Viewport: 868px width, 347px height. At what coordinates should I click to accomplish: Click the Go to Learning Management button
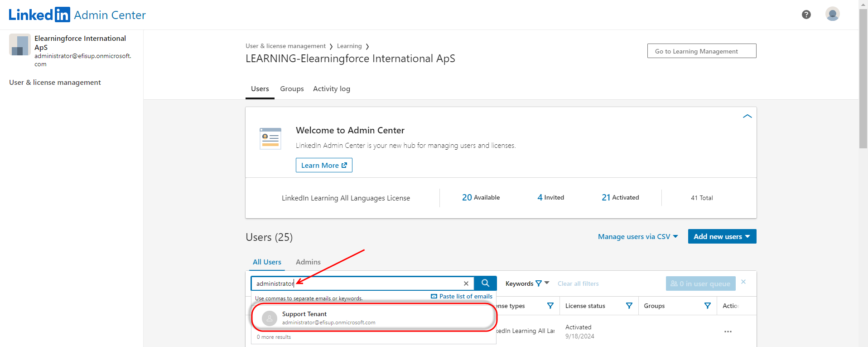(x=702, y=51)
